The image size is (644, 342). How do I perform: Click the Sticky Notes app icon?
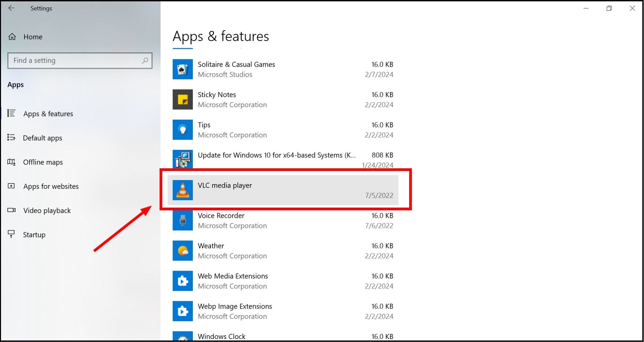click(x=182, y=100)
